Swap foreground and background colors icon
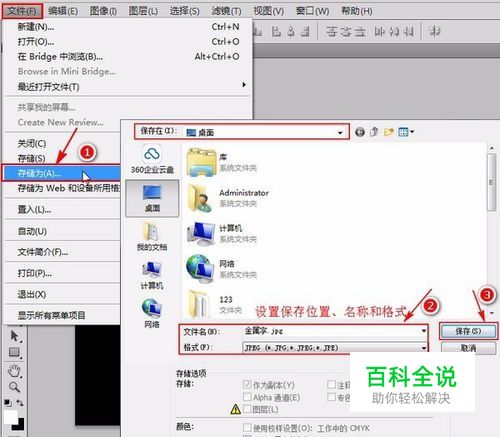 [x=20, y=403]
